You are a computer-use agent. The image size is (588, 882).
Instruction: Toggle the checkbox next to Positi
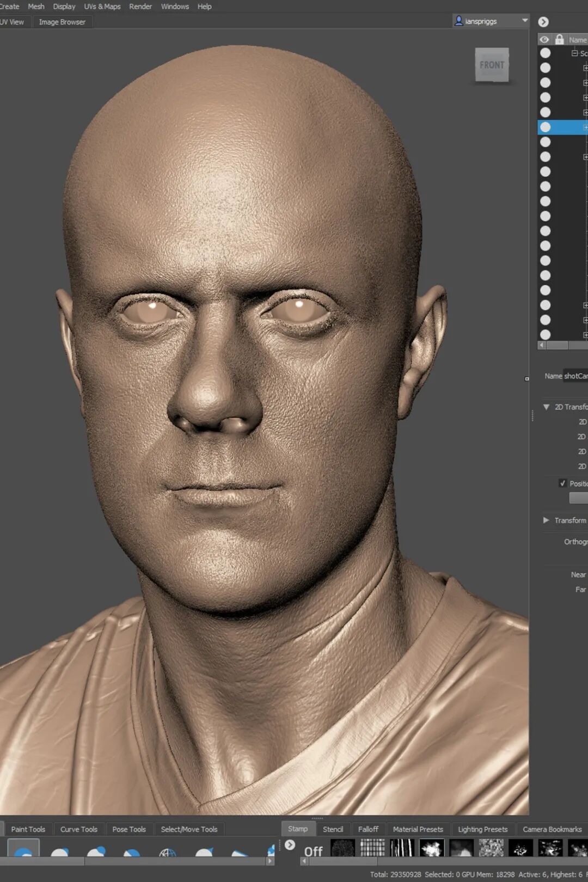(x=562, y=483)
